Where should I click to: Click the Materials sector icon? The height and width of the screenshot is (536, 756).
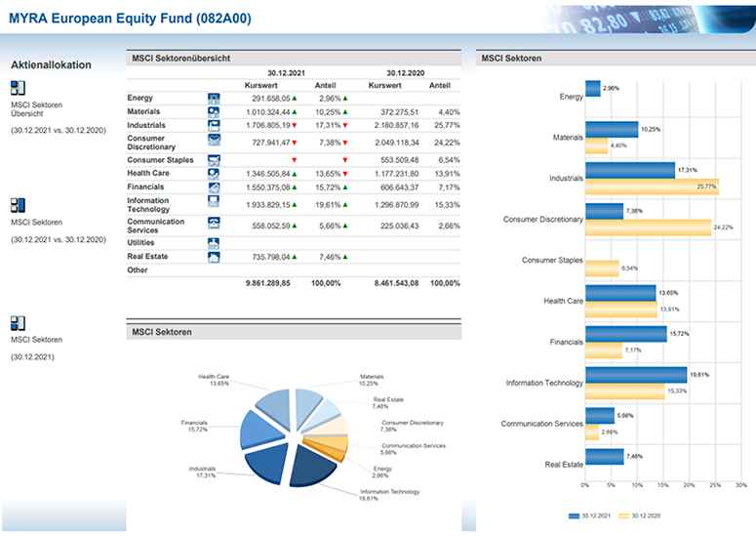point(214,111)
